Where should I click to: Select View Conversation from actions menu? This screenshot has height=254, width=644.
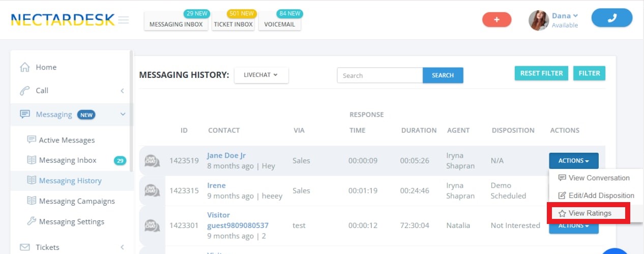pos(594,178)
